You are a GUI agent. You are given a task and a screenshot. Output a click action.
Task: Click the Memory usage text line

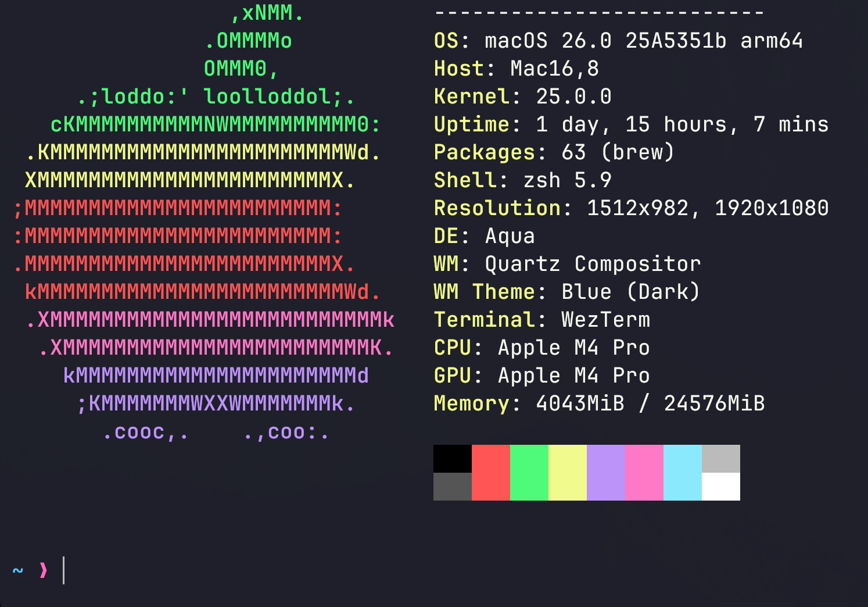600,404
